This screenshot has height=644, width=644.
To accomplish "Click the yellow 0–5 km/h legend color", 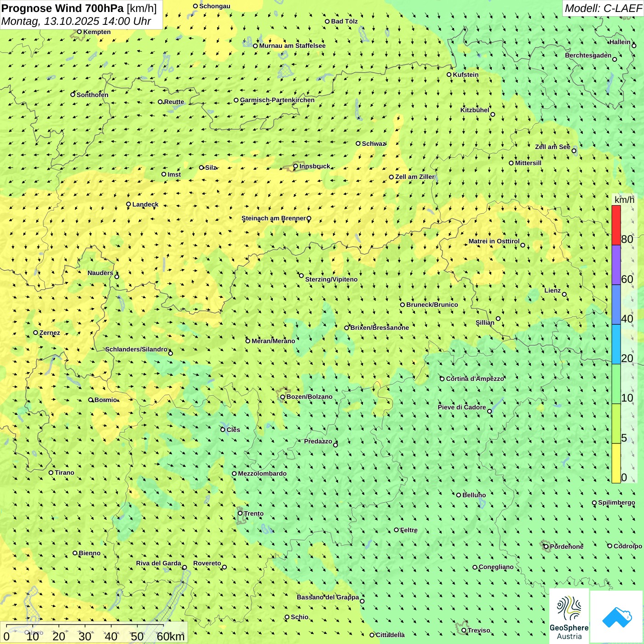I will pyautogui.click(x=616, y=463).
